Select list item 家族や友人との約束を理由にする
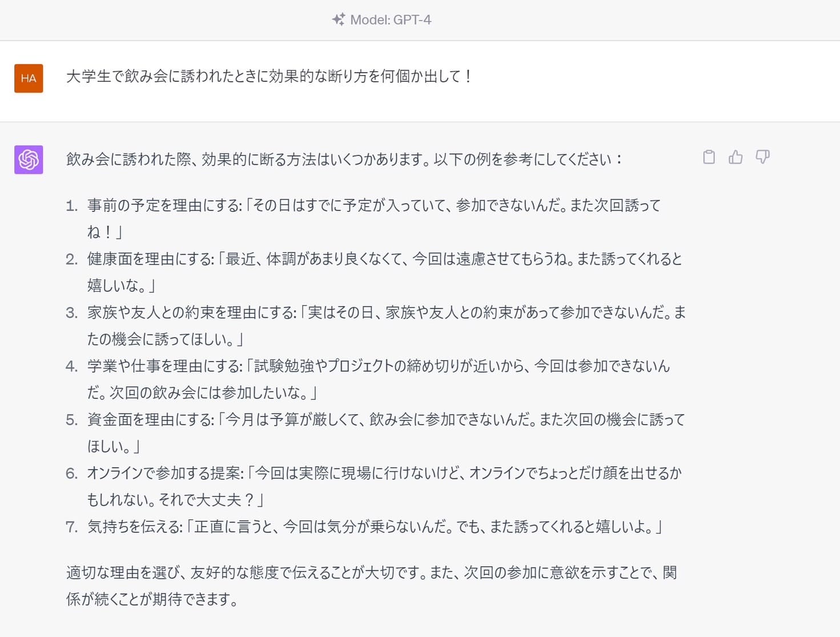Image resolution: width=840 pixels, height=637 pixels. pyautogui.click(x=192, y=313)
